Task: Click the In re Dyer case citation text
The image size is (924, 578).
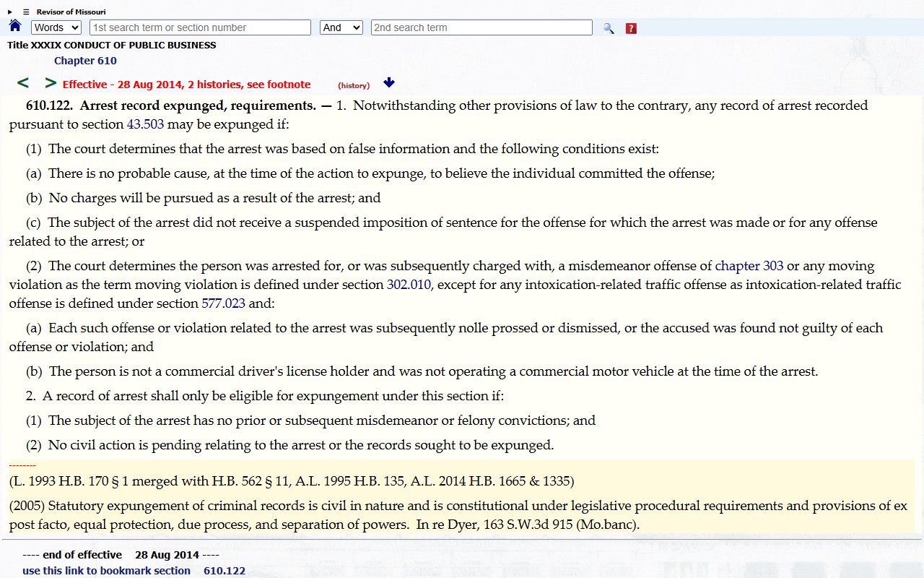Action: (528, 525)
